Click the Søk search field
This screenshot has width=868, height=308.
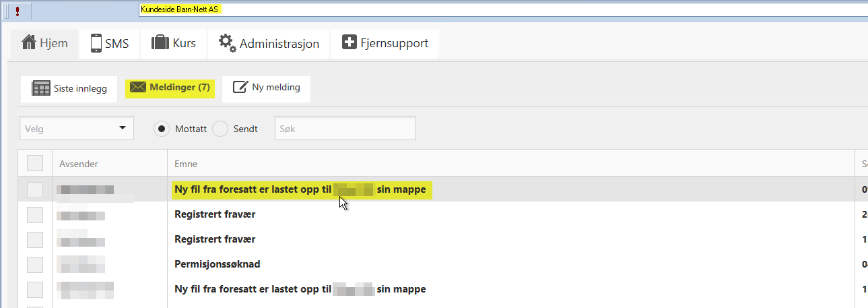coord(345,128)
